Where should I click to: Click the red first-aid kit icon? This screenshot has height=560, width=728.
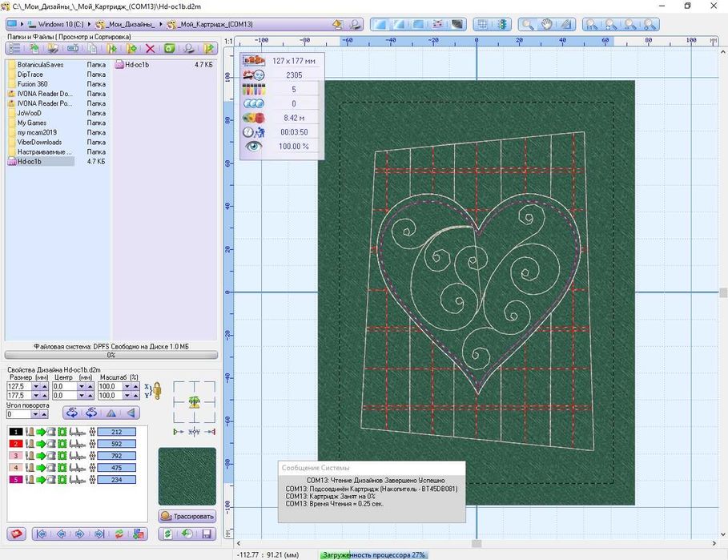pos(15,534)
